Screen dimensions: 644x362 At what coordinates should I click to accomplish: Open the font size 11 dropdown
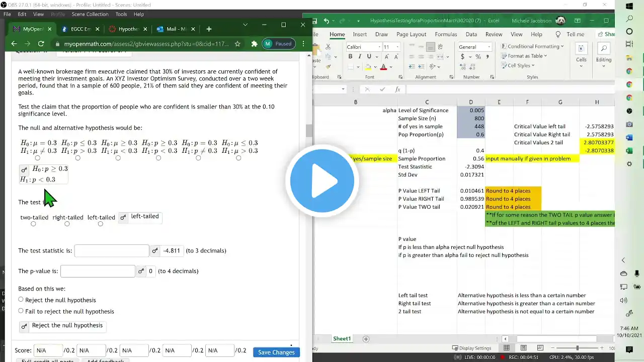click(397, 47)
